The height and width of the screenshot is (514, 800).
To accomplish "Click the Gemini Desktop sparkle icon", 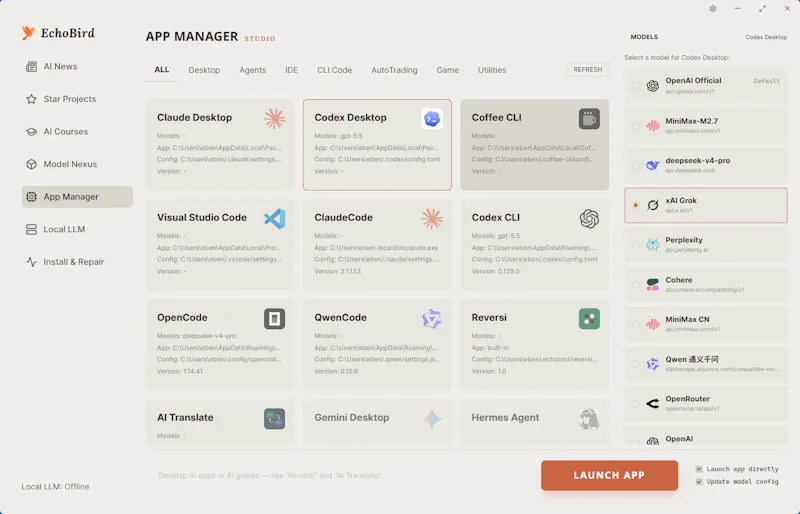I will (432, 419).
